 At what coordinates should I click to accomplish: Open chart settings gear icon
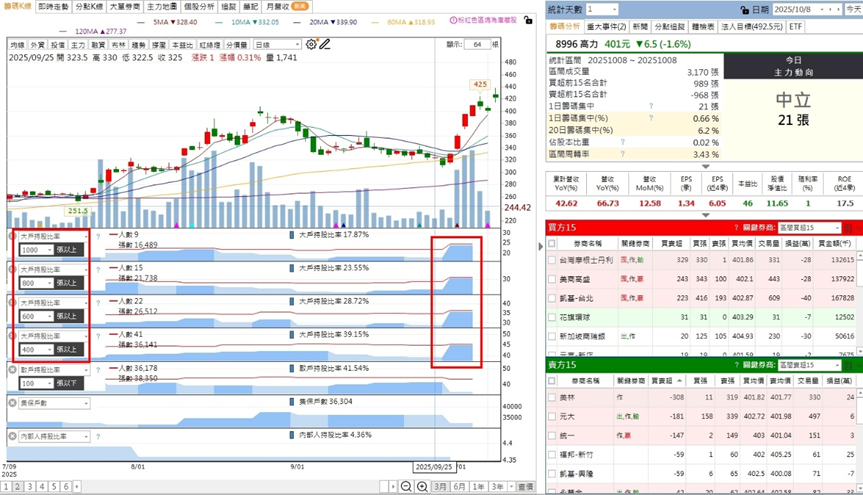(311, 44)
